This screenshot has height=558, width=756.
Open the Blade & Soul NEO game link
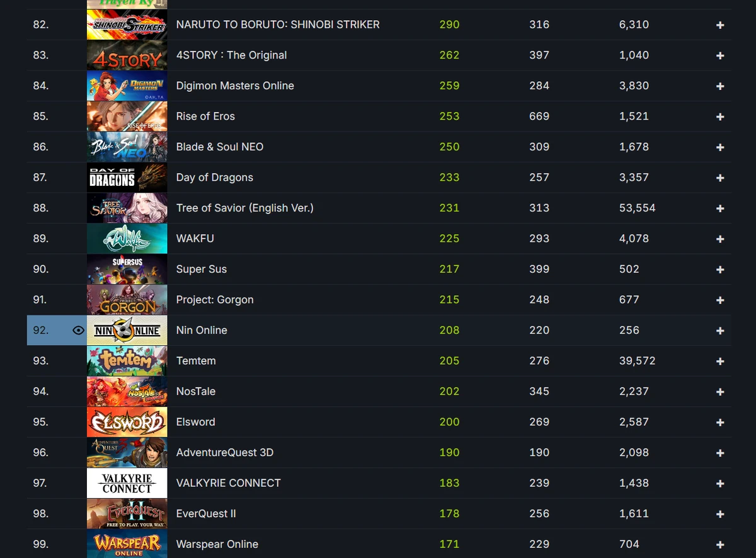(220, 147)
